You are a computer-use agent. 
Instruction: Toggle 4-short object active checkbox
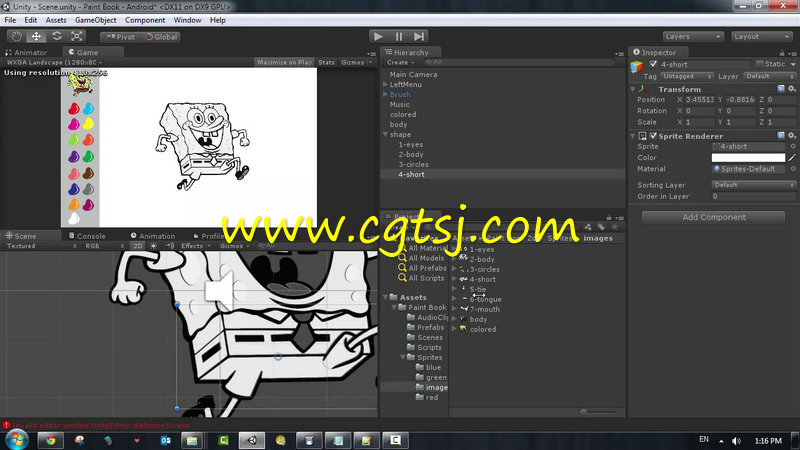653,64
